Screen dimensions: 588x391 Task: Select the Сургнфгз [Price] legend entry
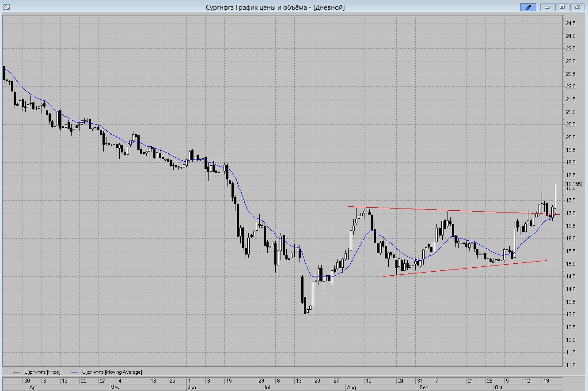coord(37,372)
